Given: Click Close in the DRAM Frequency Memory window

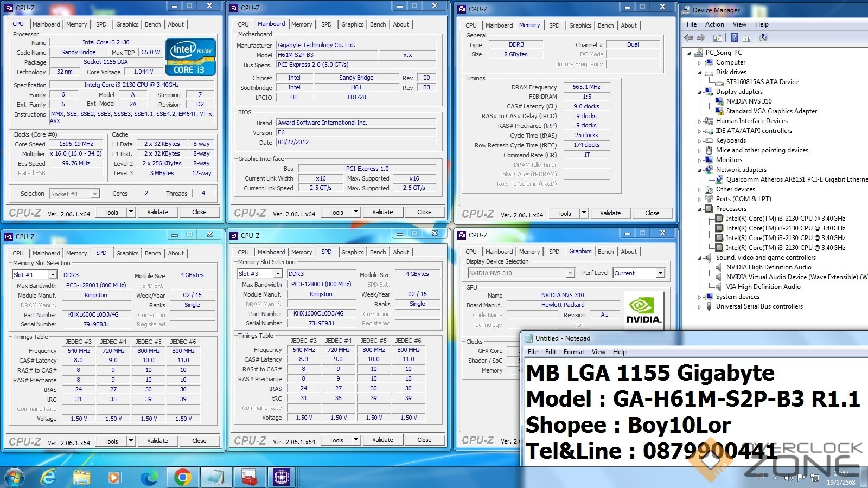Looking at the screenshot, I should click(652, 213).
